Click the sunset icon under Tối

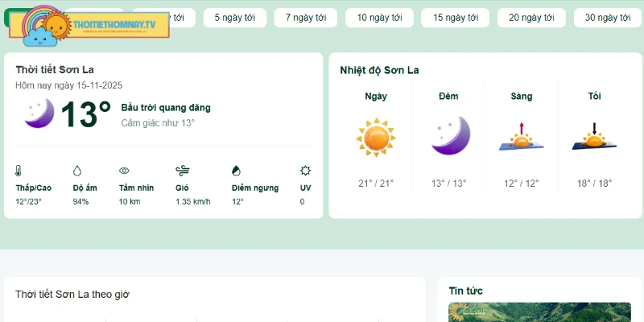click(594, 137)
